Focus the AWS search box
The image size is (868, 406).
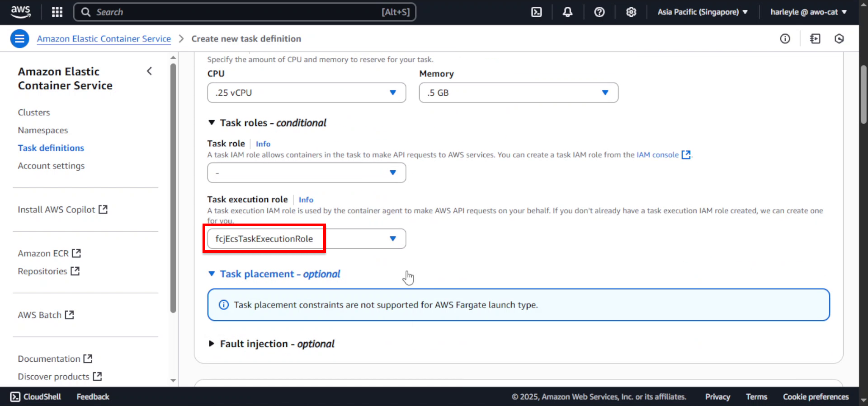[245, 12]
